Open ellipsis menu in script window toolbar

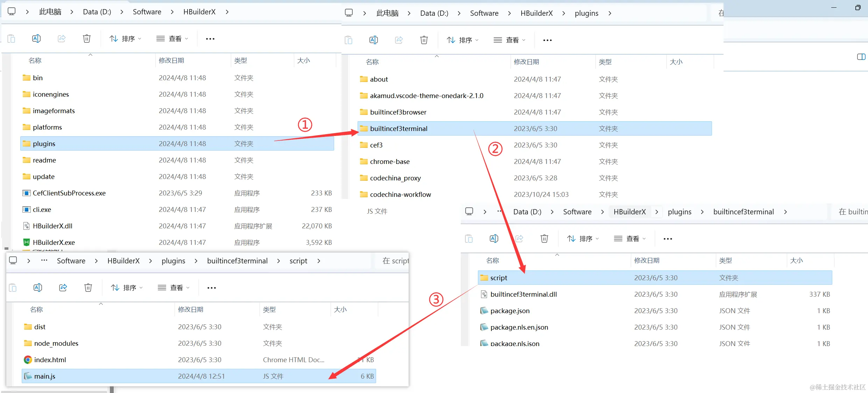[212, 288]
